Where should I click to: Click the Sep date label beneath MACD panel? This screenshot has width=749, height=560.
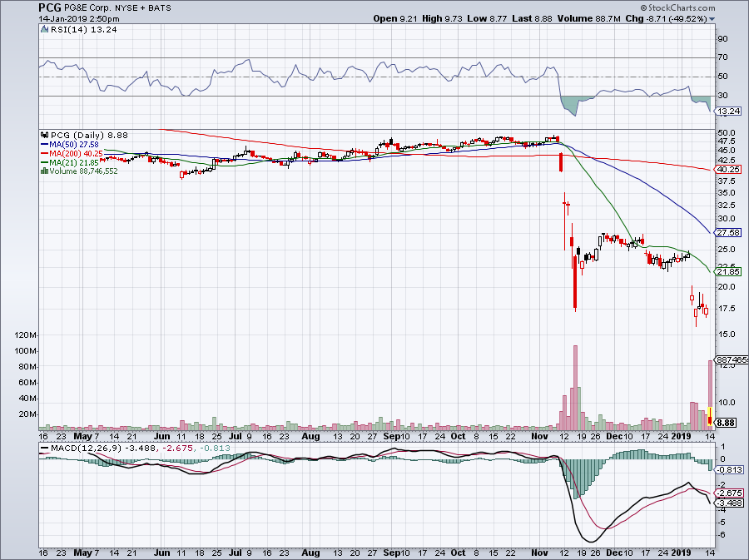click(391, 553)
